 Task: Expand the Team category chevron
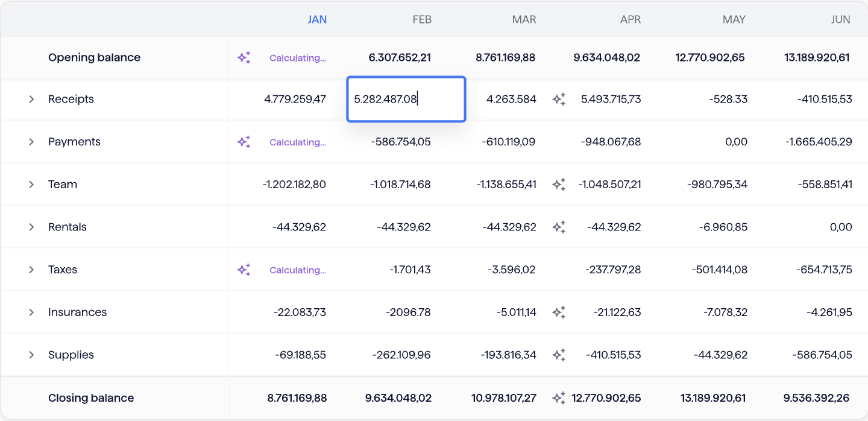click(31, 185)
